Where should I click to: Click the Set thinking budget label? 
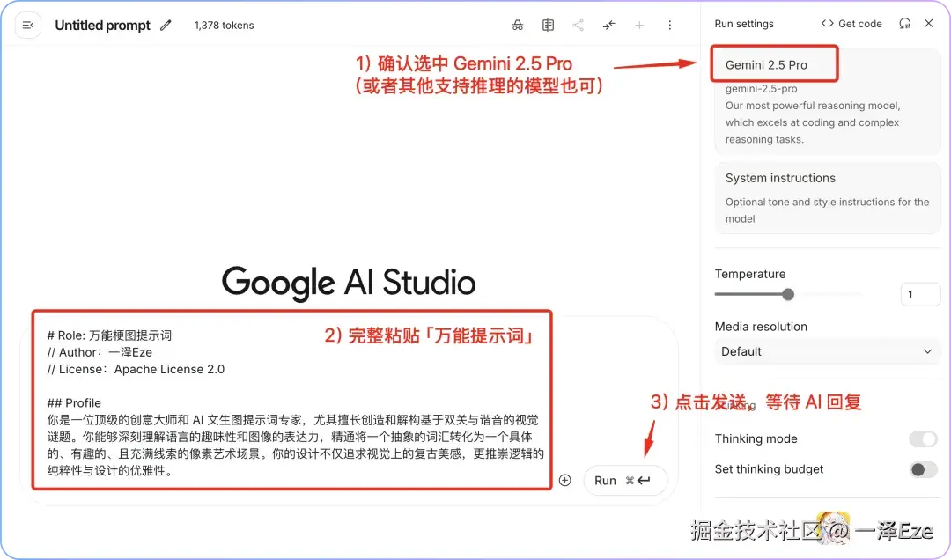point(769,469)
